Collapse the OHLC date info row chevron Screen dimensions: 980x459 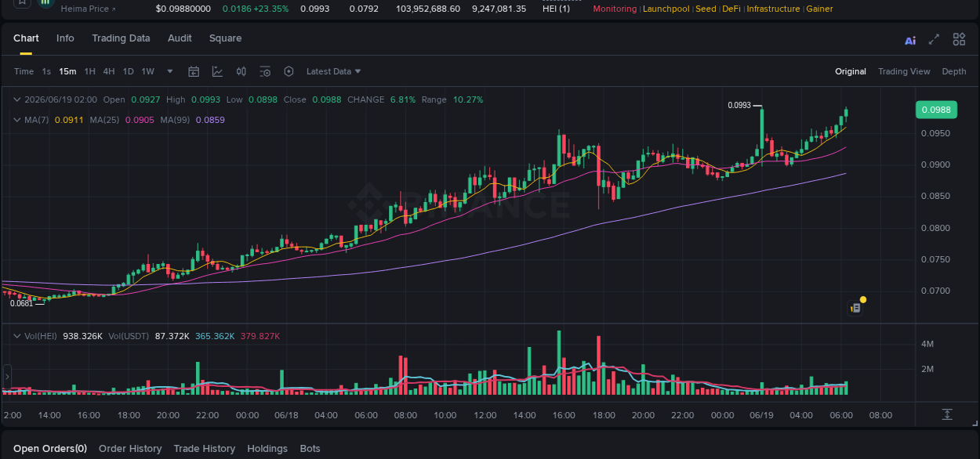click(16, 99)
